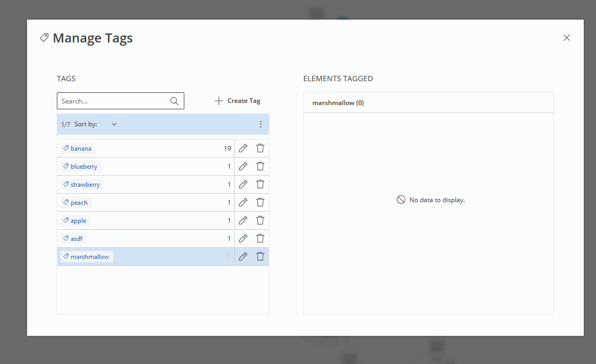This screenshot has width=596, height=364.
Task: Open the Sort by dropdown
Action: pos(114,124)
